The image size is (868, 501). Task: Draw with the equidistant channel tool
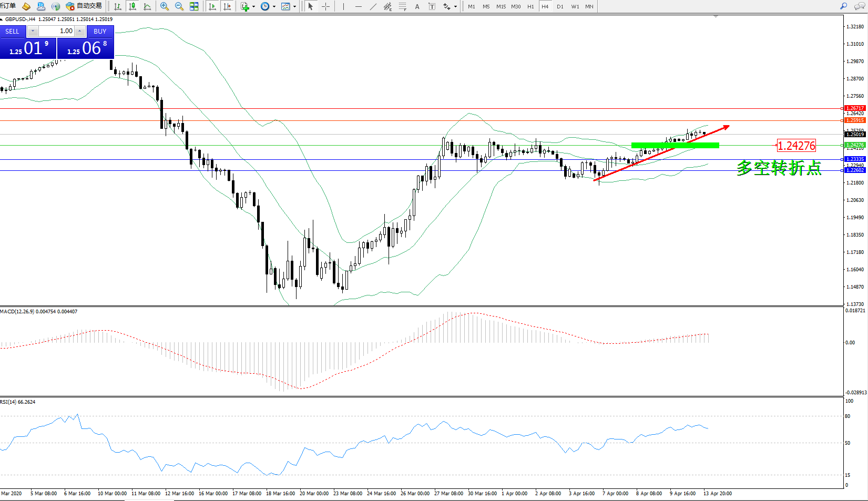(387, 6)
